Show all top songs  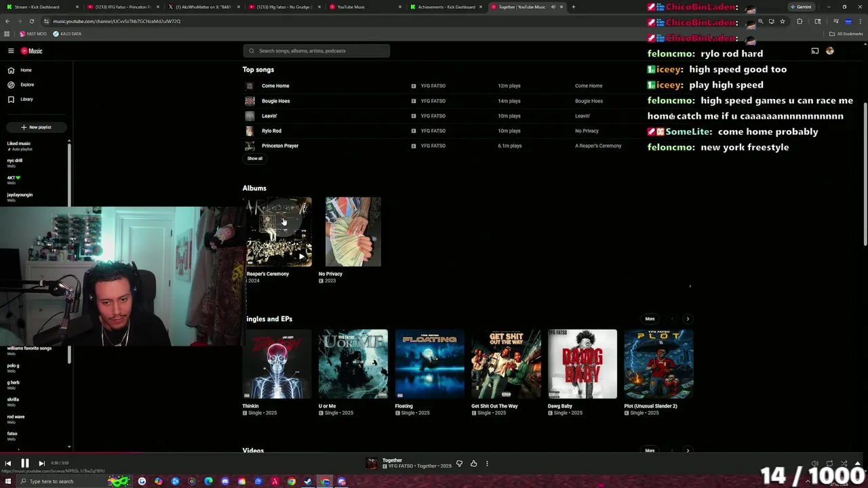coord(255,159)
